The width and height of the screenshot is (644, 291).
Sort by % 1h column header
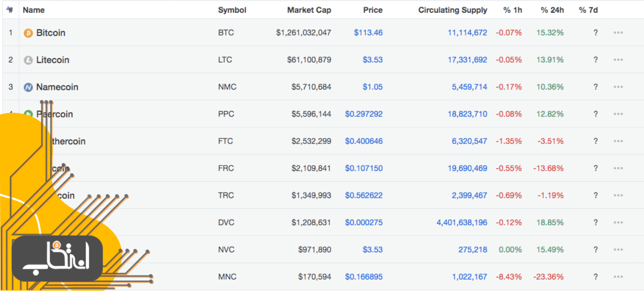tap(512, 10)
